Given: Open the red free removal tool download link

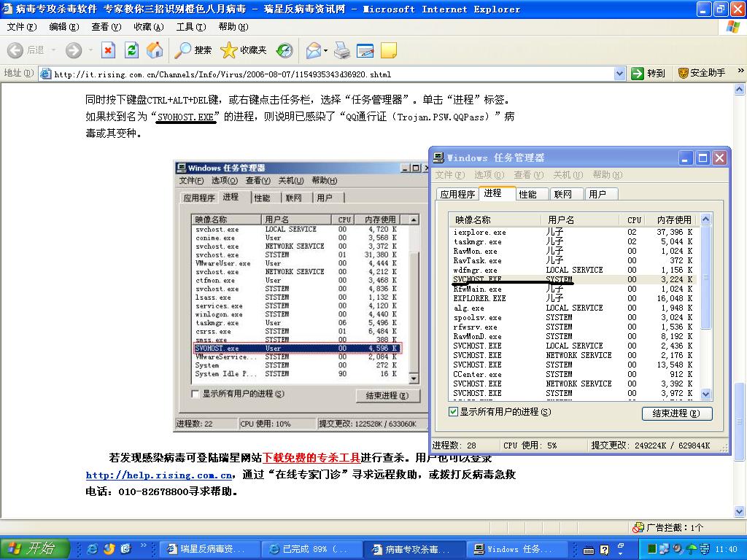Looking at the screenshot, I should pyautogui.click(x=311, y=458).
